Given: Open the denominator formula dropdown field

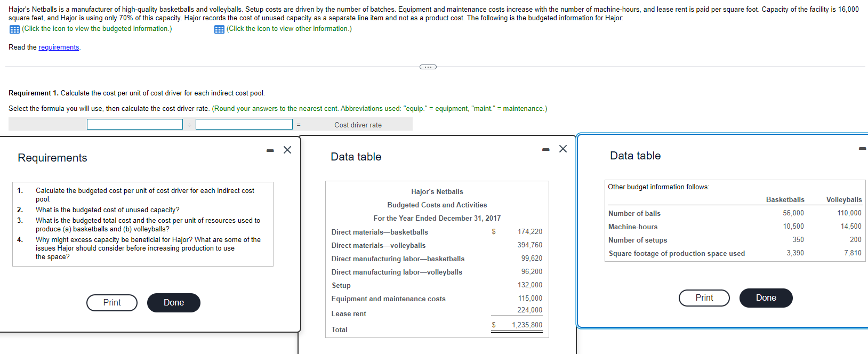Looking at the screenshot, I should (x=244, y=124).
